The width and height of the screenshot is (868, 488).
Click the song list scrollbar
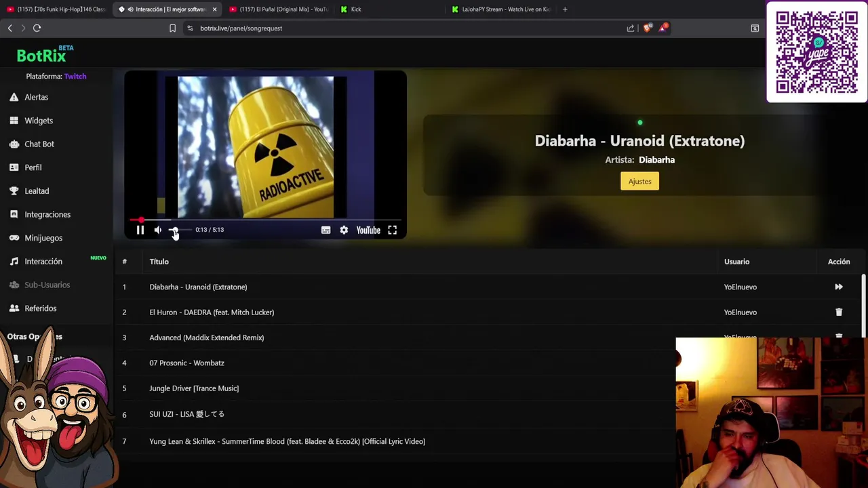[863, 305]
